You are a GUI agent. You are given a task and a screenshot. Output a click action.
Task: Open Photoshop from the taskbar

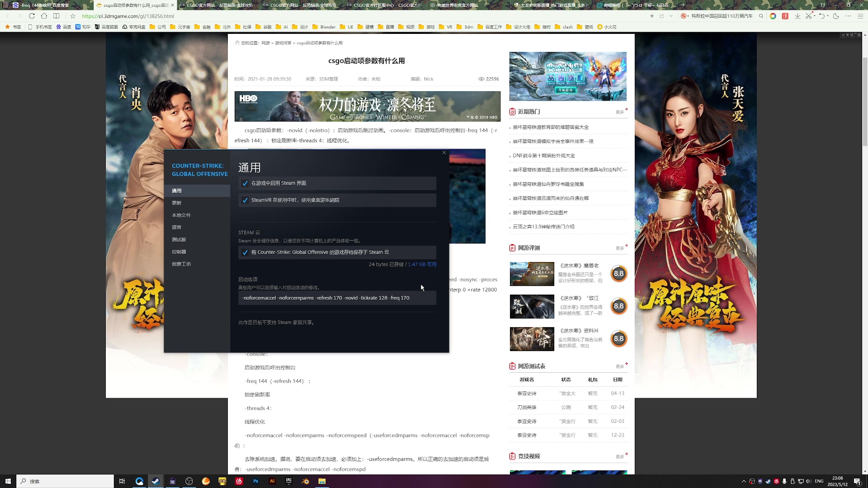coord(255,481)
